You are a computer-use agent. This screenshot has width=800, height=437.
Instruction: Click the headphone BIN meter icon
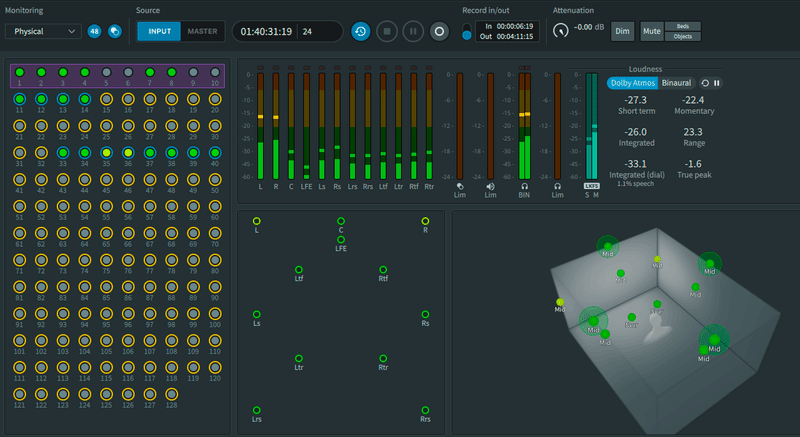[x=524, y=187]
